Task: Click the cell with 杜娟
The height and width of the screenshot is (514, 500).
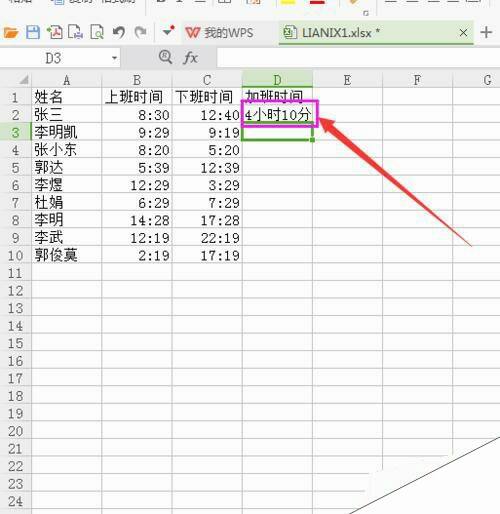Action: click(66, 203)
